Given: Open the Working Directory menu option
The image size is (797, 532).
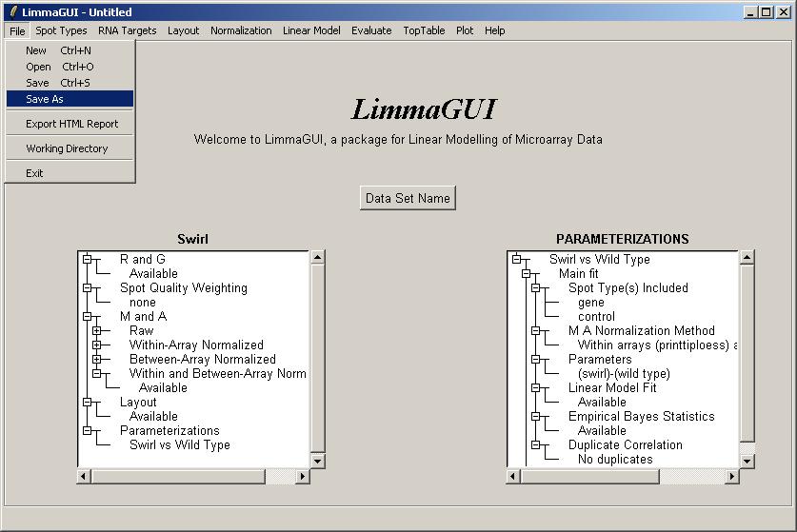Looking at the screenshot, I should coord(67,148).
